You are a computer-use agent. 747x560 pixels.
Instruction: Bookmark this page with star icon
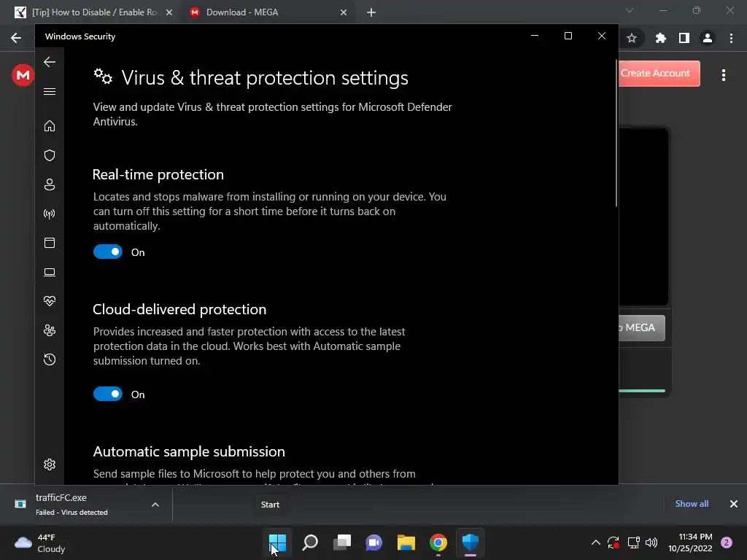(632, 38)
